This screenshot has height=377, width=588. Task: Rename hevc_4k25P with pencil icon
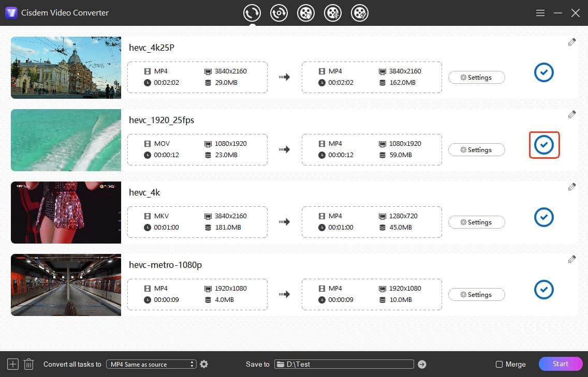click(571, 42)
